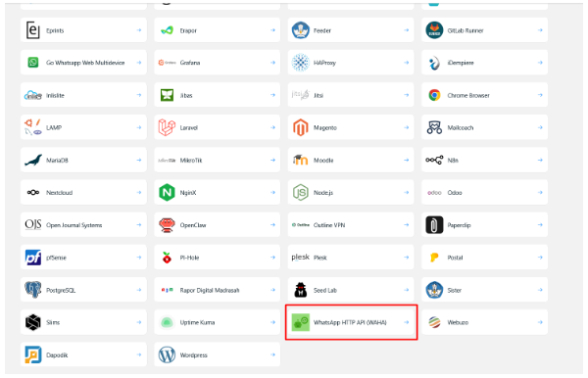Click the Eprints logo icon
The image size is (588, 378).
click(x=33, y=30)
